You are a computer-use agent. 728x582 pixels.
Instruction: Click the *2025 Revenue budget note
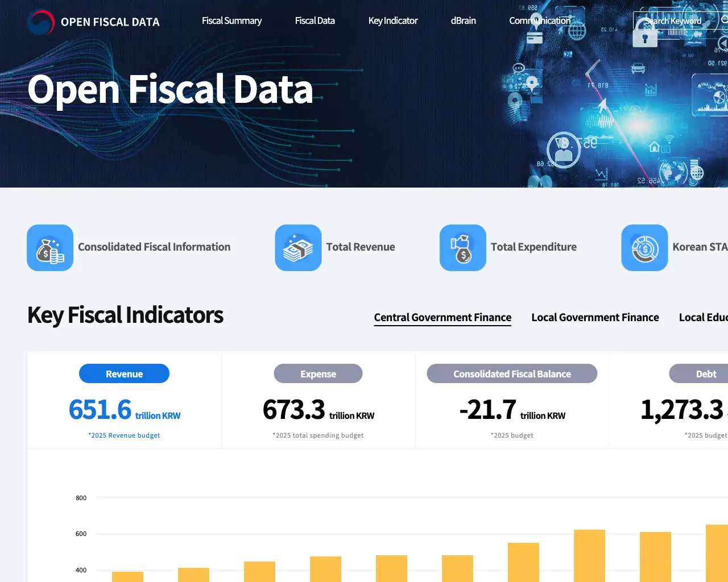pyautogui.click(x=124, y=435)
